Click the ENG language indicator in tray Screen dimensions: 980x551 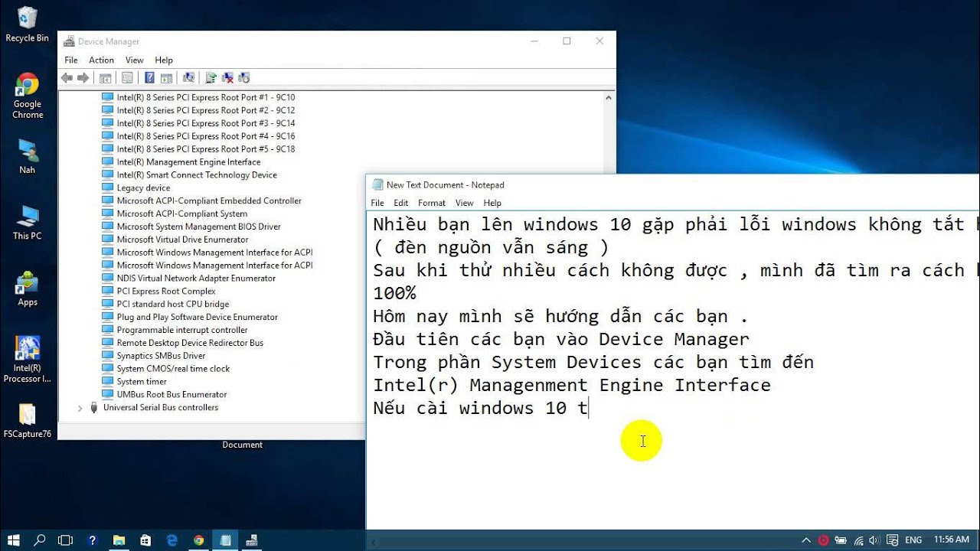click(x=913, y=540)
